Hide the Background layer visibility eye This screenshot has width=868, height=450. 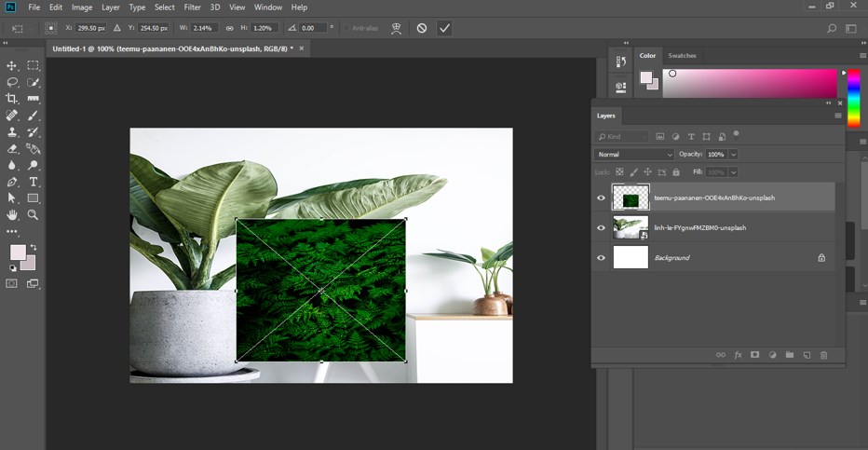click(601, 257)
